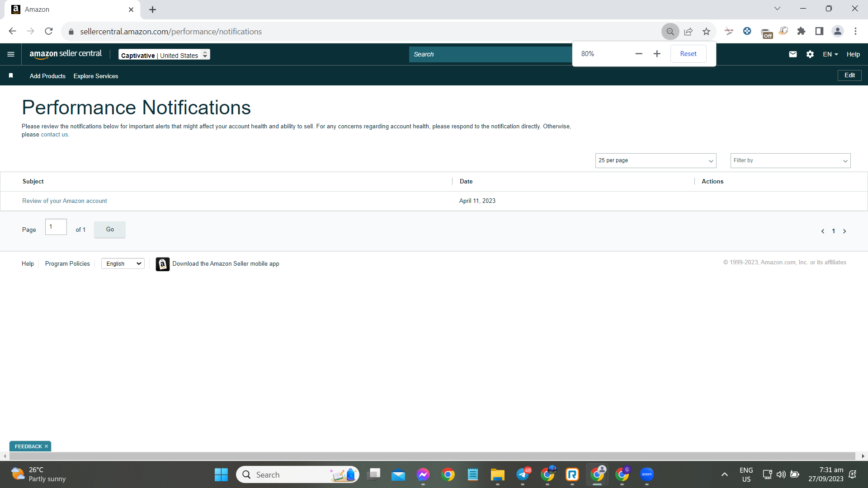Toggle the browser side panel icon

819,31
